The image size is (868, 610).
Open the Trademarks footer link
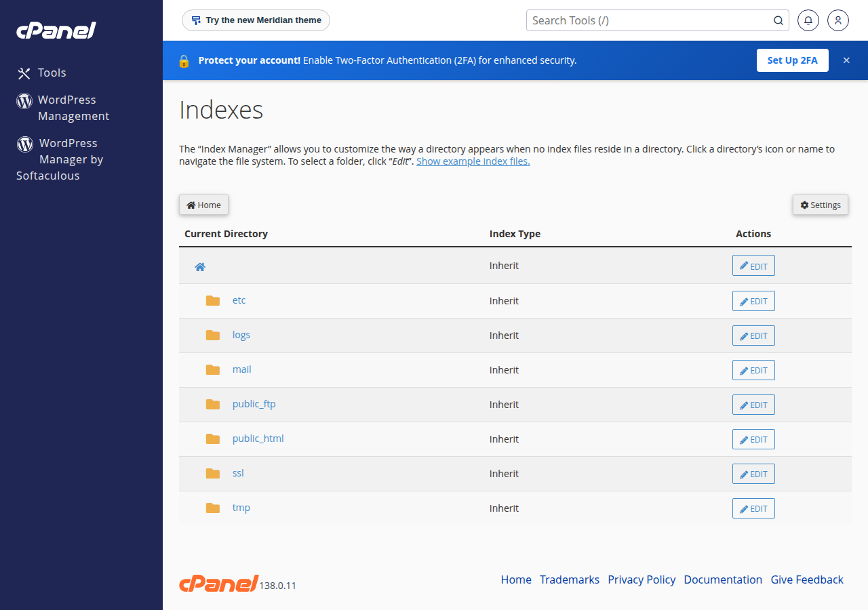coord(570,579)
